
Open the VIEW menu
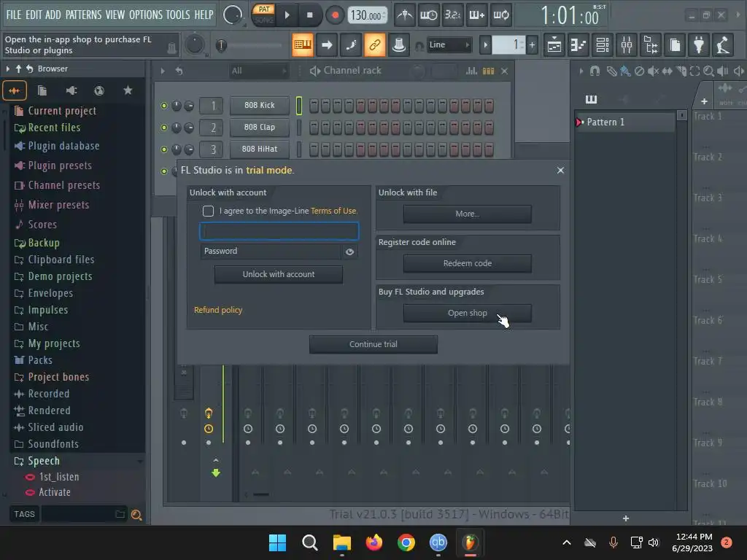(x=115, y=15)
